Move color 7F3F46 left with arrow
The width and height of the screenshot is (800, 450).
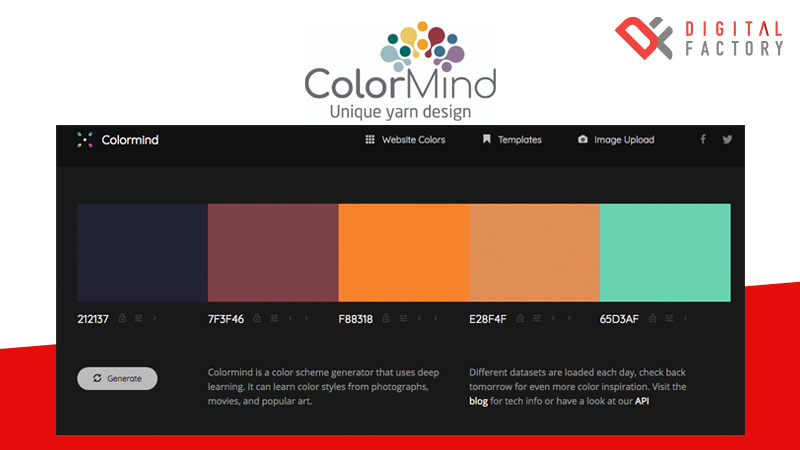(x=290, y=319)
